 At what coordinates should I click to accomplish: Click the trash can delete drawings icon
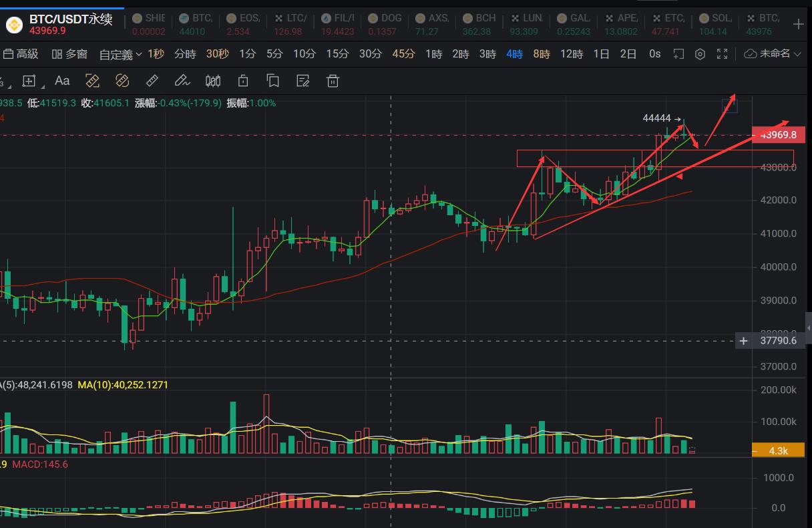pos(333,81)
